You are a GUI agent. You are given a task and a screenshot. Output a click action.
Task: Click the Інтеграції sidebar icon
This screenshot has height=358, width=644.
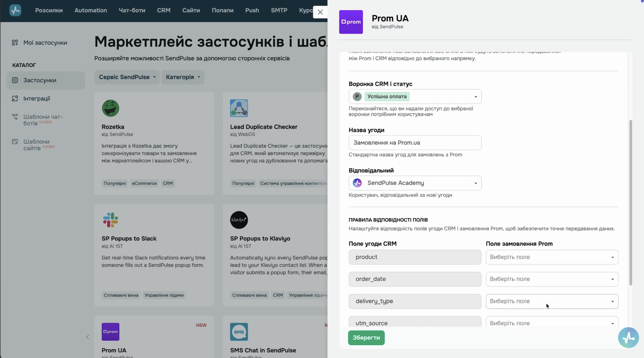pos(15,99)
